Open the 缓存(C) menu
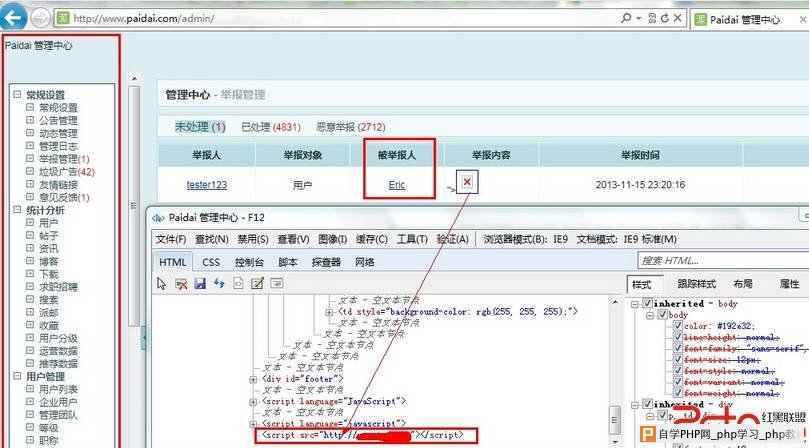809x448 pixels. pyautogui.click(x=371, y=239)
